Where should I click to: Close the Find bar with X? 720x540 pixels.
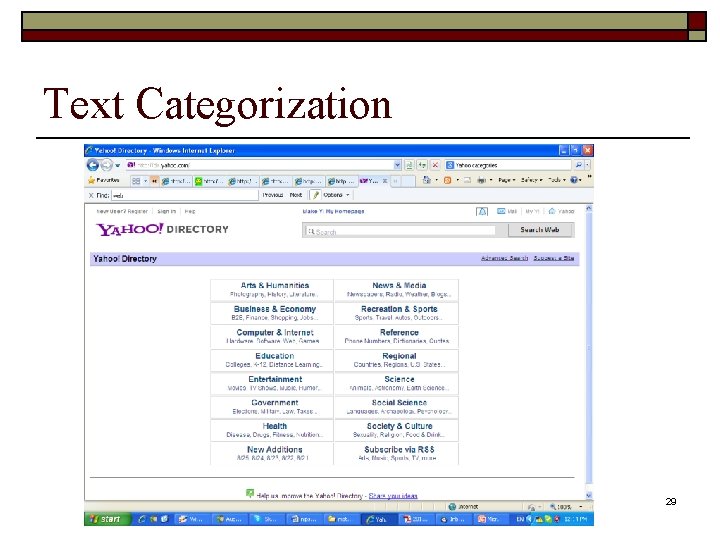[91, 196]
